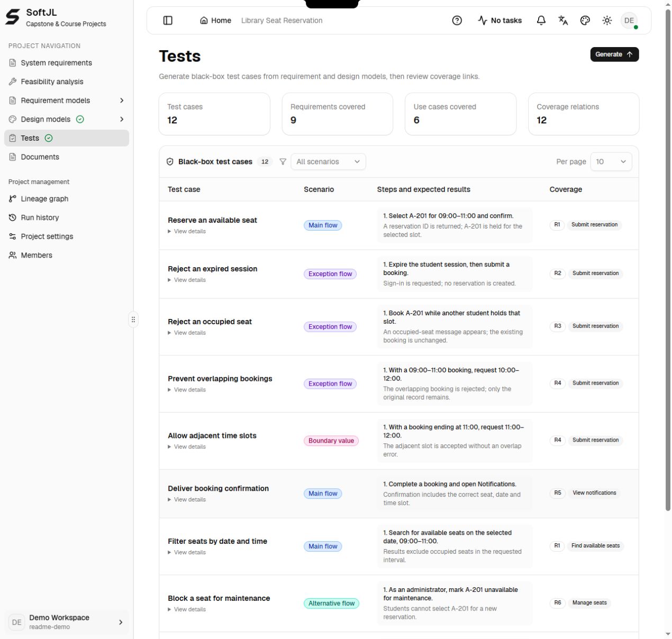Image resolution: width=672 pixels, height=639 pixels.
Task: Click Test cases 12 summary card
Action: (x=214, y=114)
